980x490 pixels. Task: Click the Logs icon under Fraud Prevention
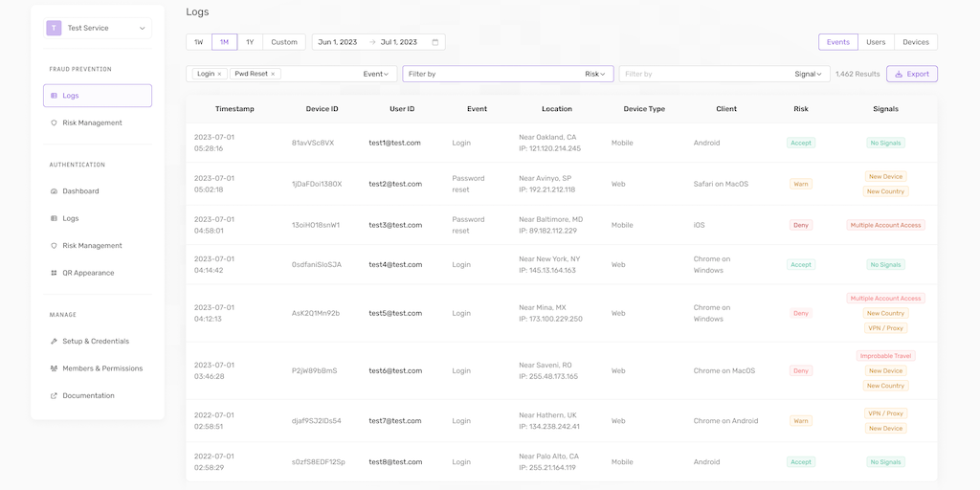54,96
